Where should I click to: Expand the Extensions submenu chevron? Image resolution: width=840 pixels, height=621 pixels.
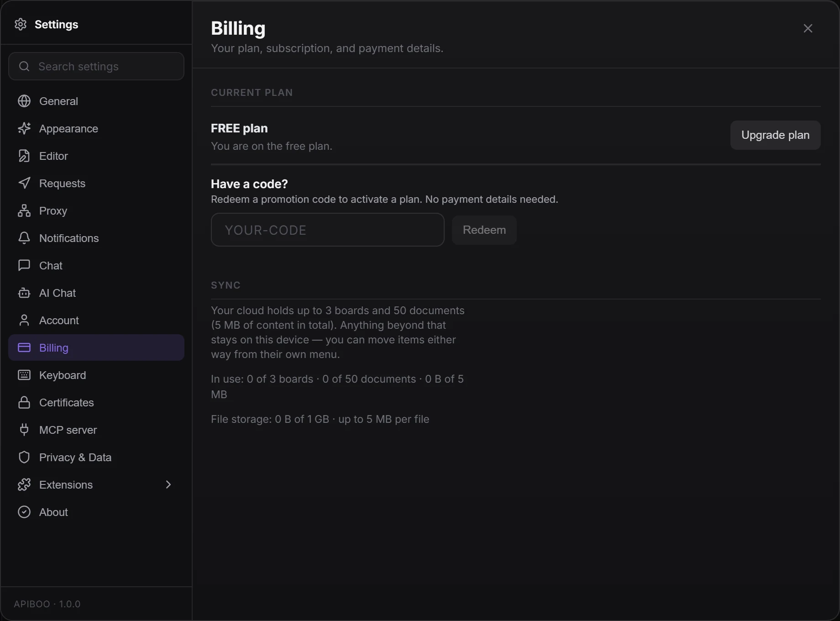tap(168, 484)
